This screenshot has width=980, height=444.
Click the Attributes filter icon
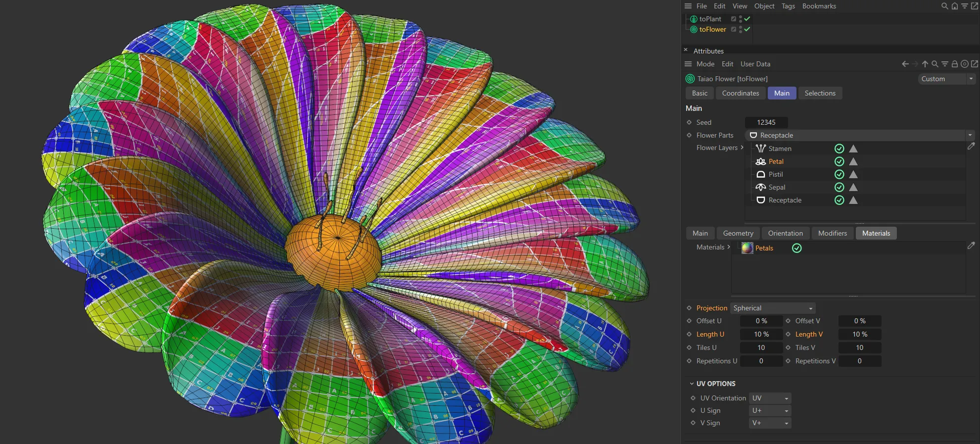pos(944,64)
